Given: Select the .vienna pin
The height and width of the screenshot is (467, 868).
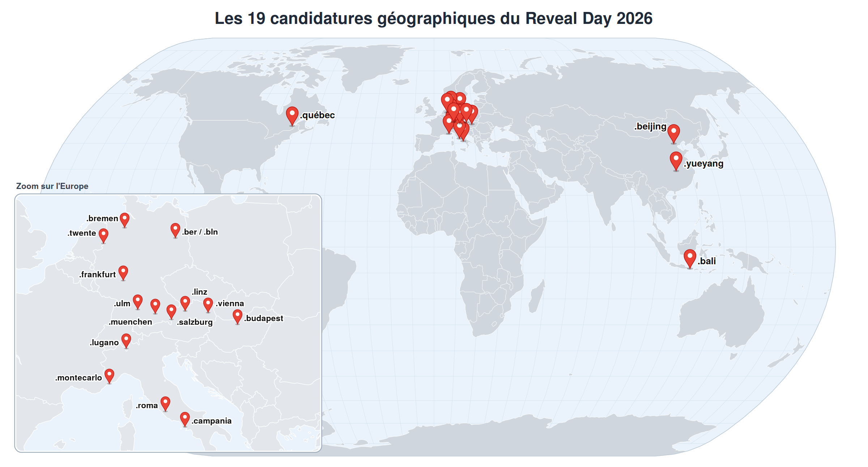Looking at the screenshot, I should coord(208,305).
